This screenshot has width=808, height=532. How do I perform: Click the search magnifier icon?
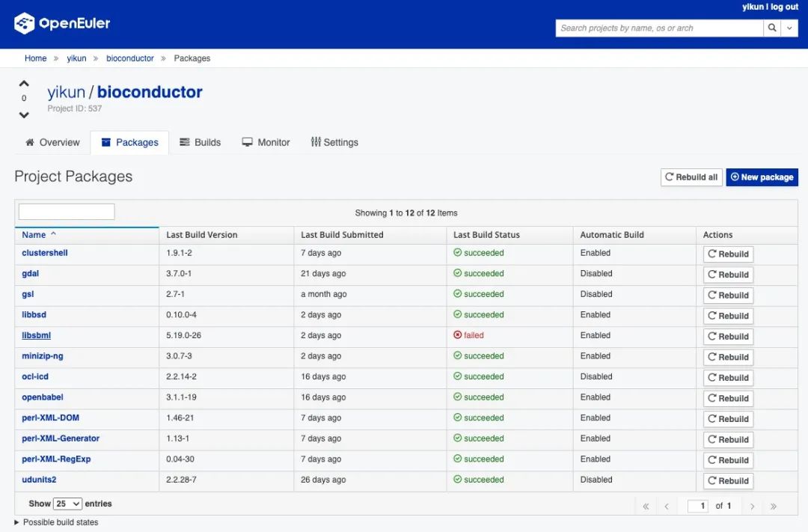tap(771, 28)
